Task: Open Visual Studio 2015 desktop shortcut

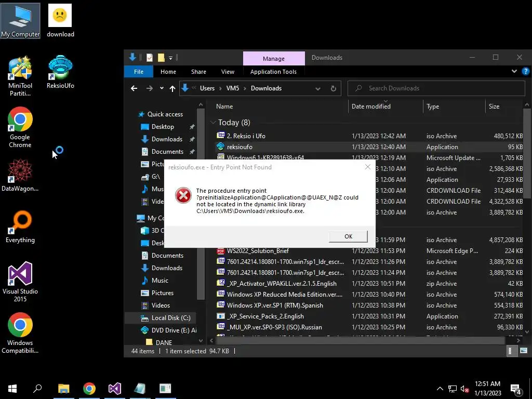Action: tap(20, 282)
